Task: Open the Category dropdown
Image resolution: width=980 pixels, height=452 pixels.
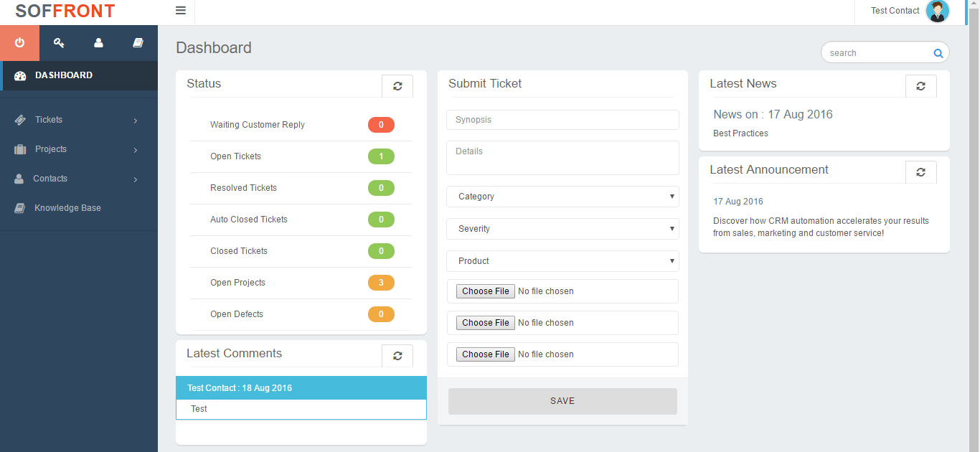Action: pyautogui.click(x=562, y=196)
